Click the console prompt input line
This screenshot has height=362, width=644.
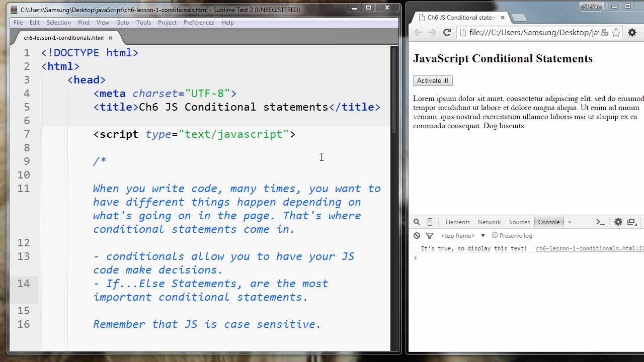pos(528,258)
